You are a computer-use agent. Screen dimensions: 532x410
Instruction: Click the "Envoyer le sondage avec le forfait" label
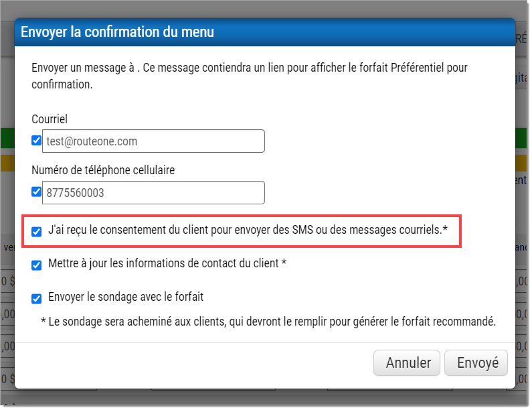coord(126,297)
